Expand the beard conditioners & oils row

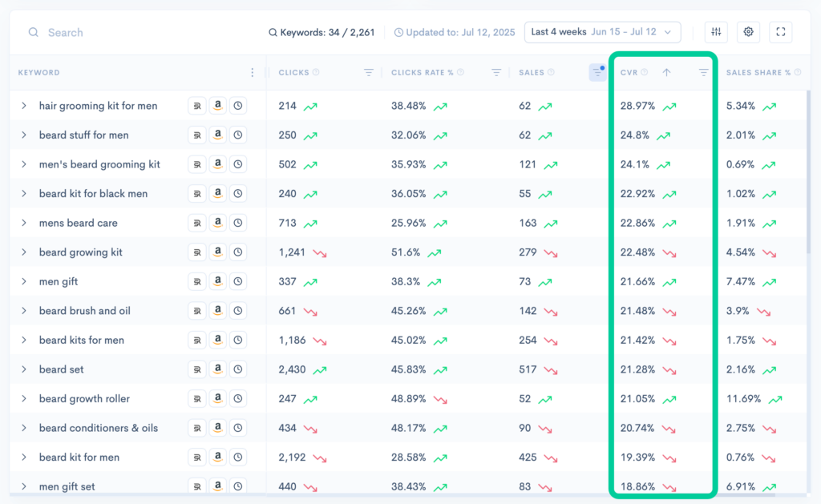(x=24, y=428)
